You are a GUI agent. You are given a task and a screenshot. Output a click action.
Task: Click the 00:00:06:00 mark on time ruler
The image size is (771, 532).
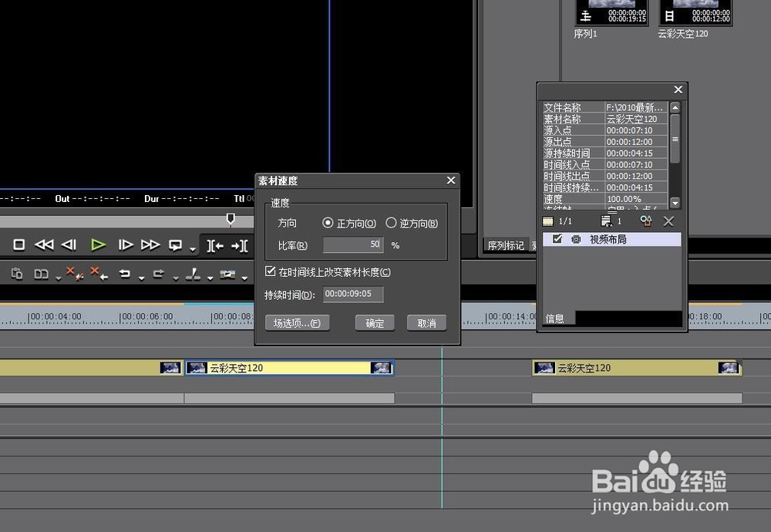point(146,317)
